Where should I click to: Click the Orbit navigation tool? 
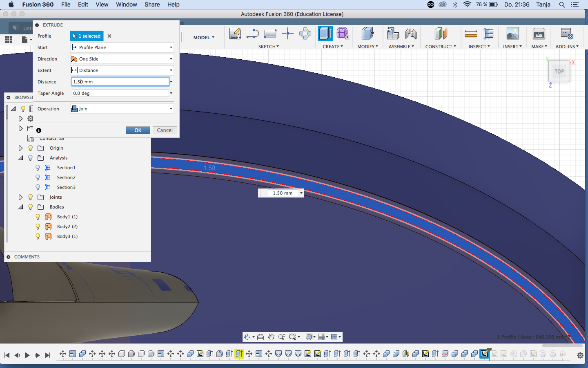tap(247, 337)
